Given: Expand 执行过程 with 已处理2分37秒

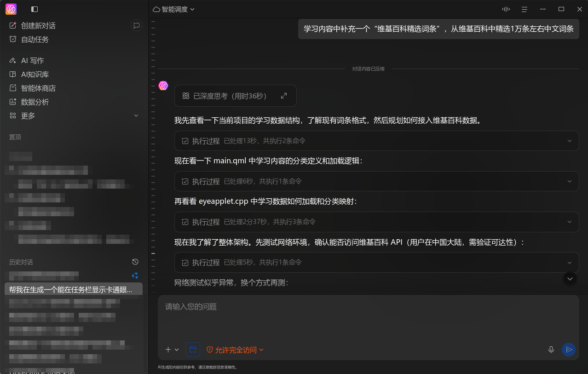Looking at the screenshot, I should point(376,222).
